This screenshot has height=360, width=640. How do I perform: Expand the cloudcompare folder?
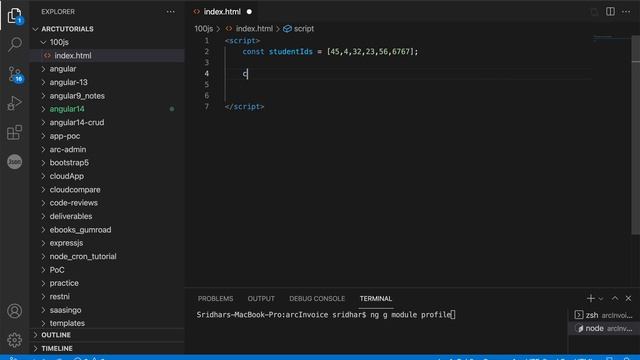75,189
